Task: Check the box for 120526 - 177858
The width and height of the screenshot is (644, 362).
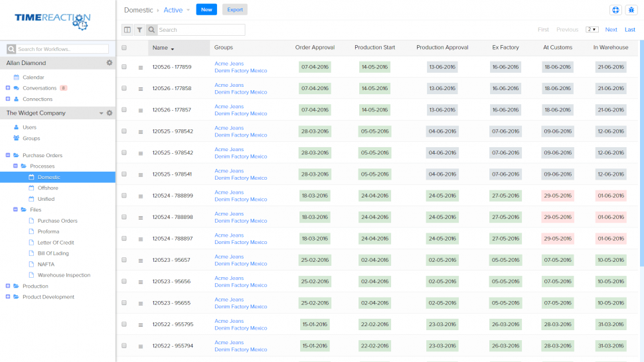Action: [x=124, y=88]
